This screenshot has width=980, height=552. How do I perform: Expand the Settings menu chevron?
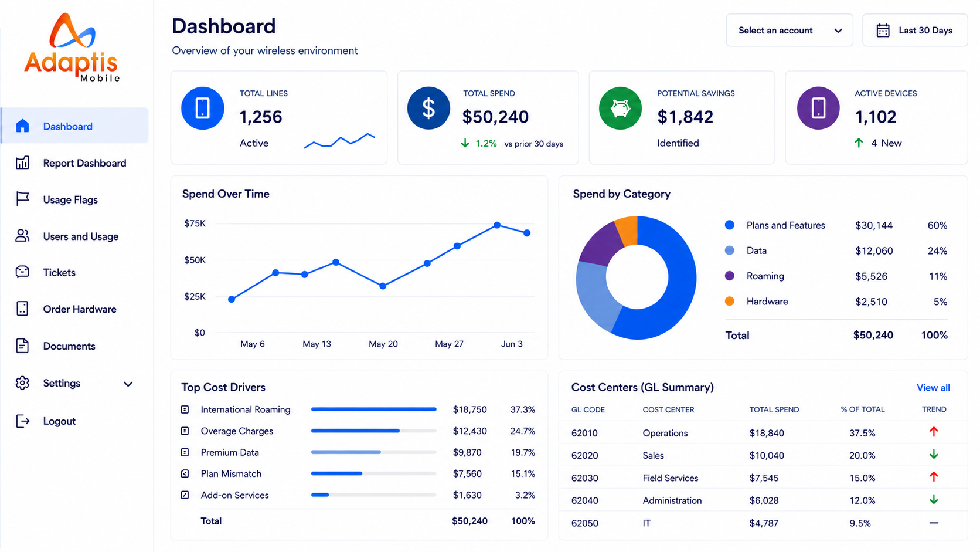click(x=128, y=384)
